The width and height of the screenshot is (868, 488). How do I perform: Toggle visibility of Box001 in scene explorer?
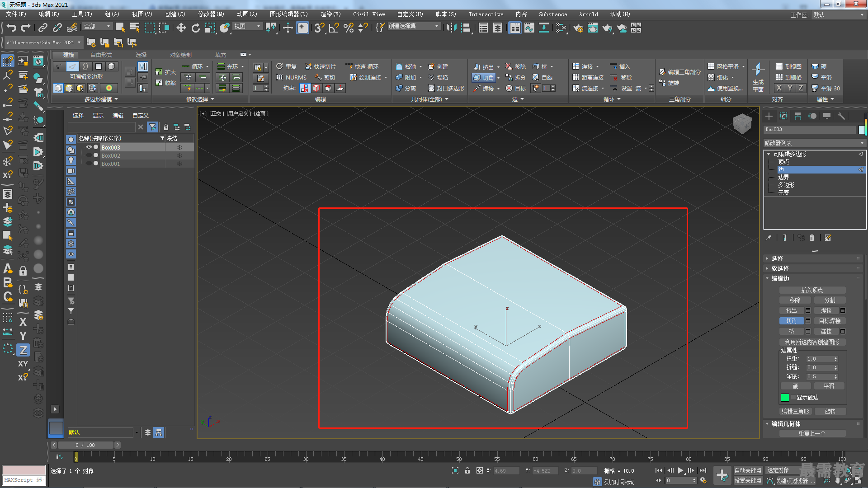click(x=89, y=164)
